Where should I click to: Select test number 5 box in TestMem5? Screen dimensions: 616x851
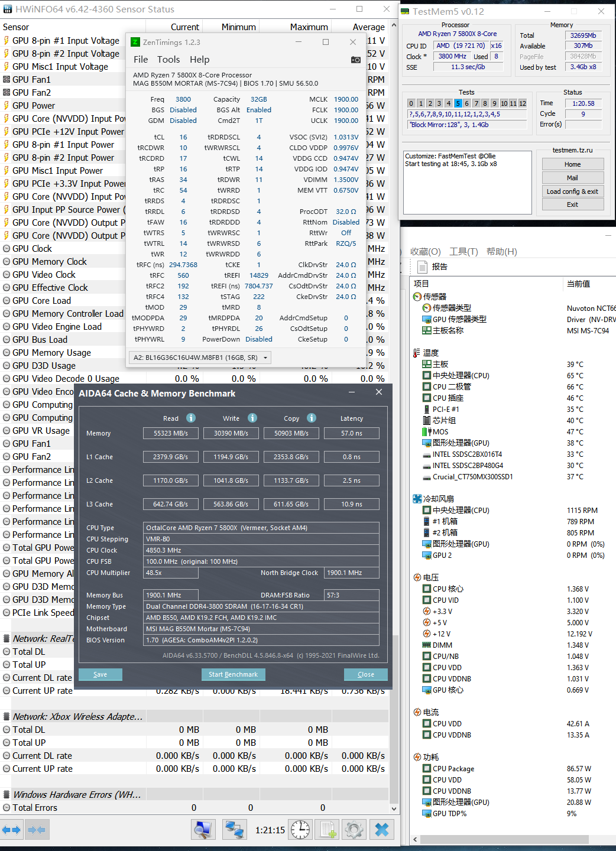coord(458,103)
